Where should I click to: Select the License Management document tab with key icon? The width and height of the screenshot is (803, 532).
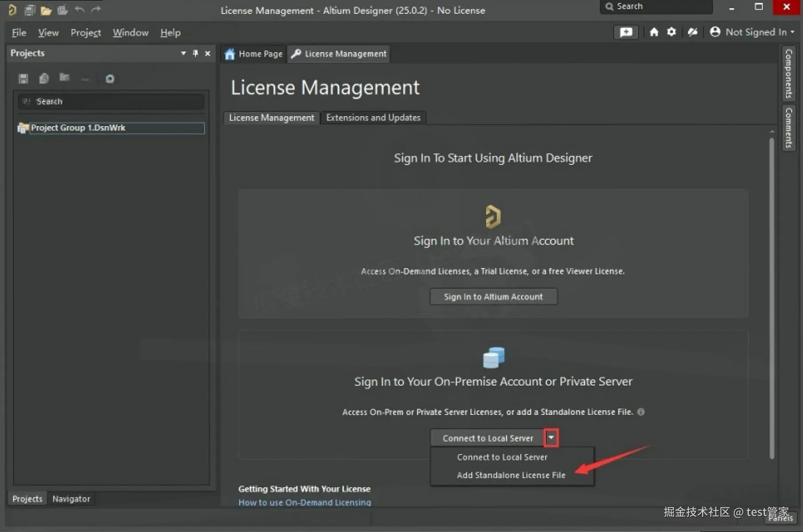click(339, 54)
